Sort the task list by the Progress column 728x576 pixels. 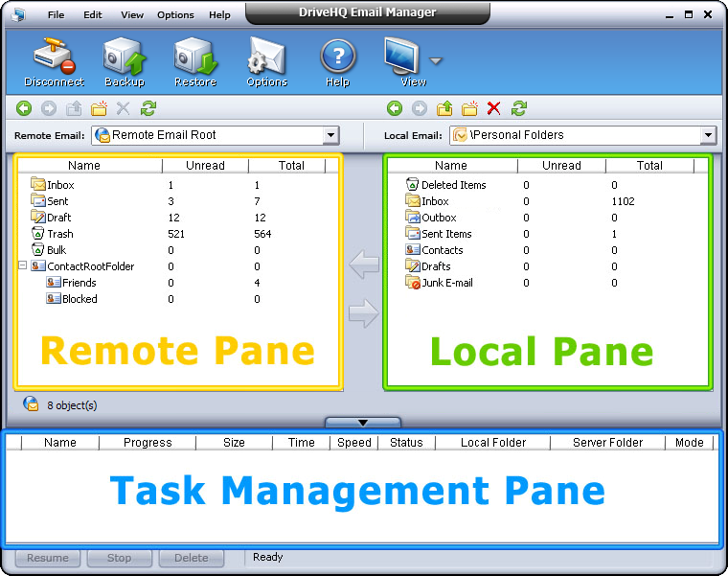[x=148, y=443]
